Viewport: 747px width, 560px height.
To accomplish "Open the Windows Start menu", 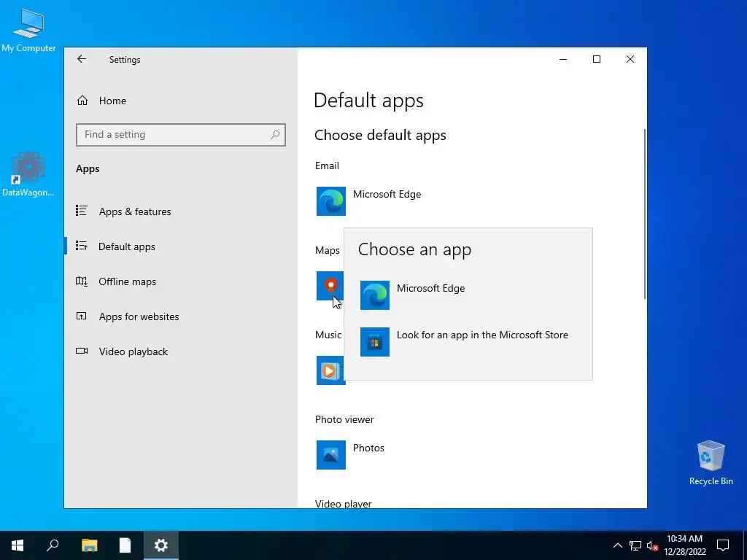I will 18,545.
